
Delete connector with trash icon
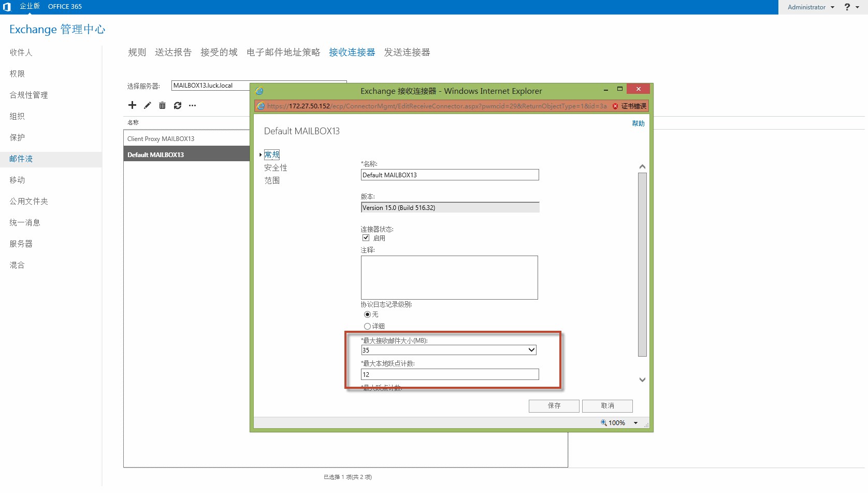pos(162,105)
